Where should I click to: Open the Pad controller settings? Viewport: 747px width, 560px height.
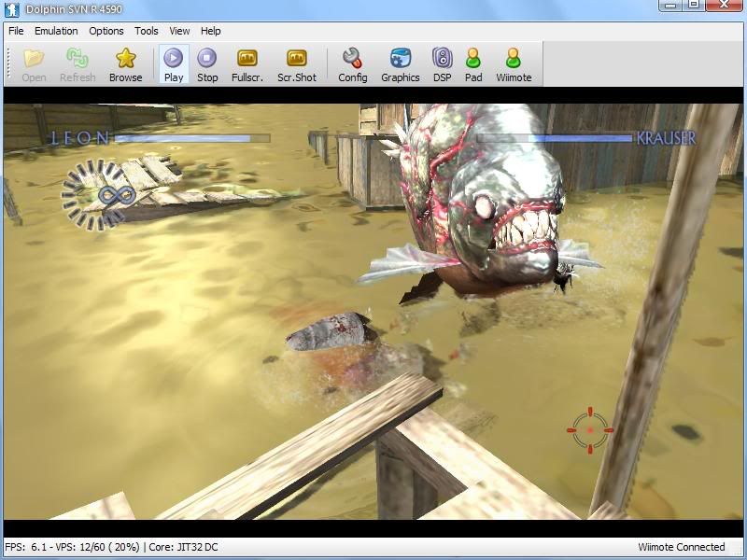[473, 64]
